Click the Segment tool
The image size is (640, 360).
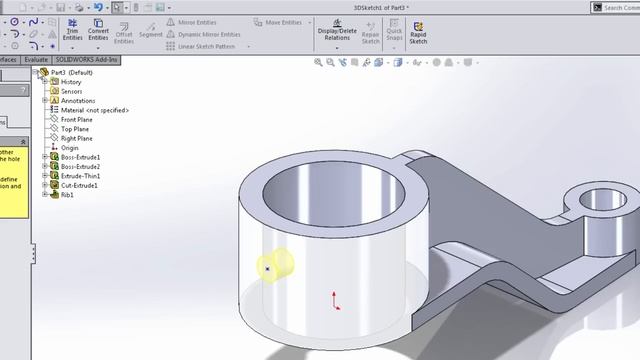pos(151,30)
